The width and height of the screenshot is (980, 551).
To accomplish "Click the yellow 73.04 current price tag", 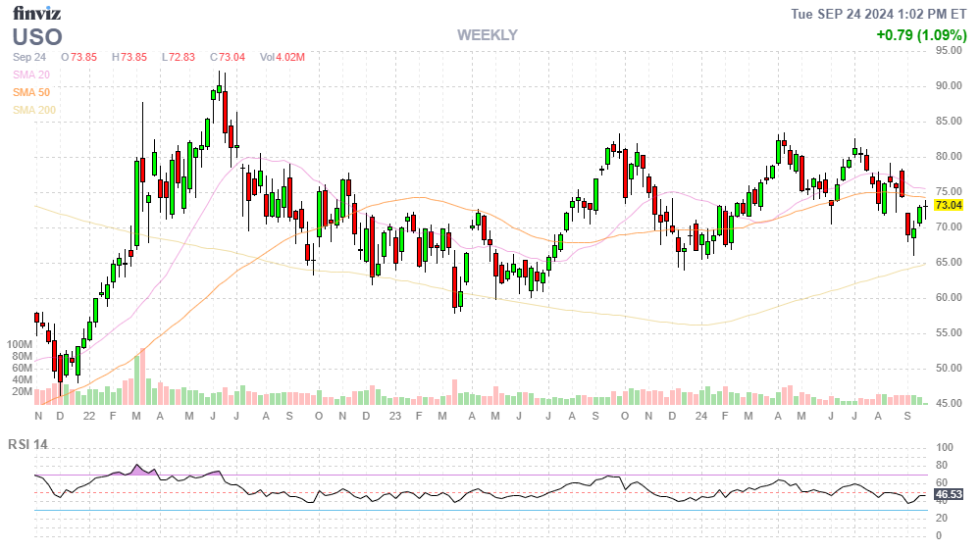I will 948,206.
